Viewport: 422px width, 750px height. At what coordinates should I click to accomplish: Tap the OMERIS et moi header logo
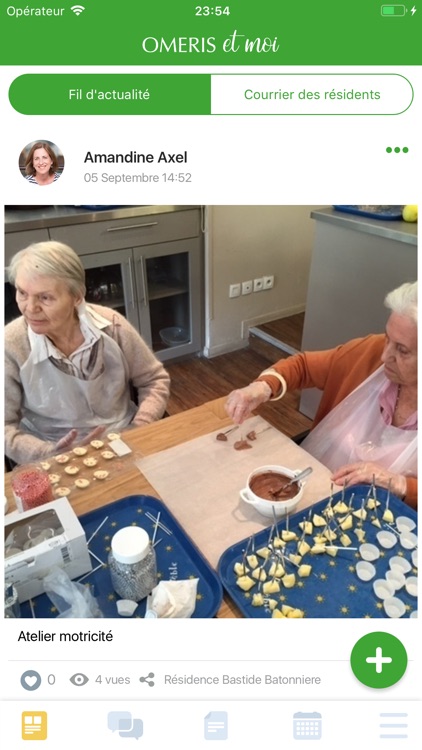point(211,44)
